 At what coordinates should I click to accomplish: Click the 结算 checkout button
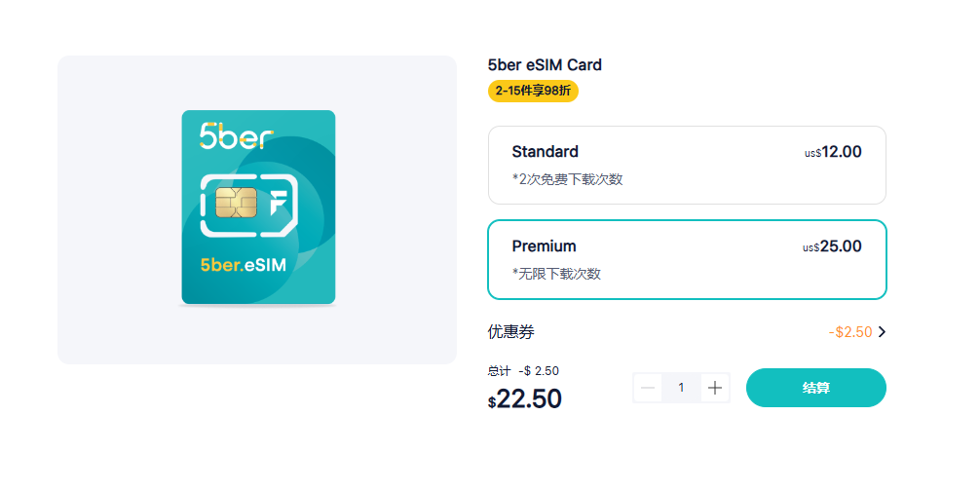tap(815, 388)
